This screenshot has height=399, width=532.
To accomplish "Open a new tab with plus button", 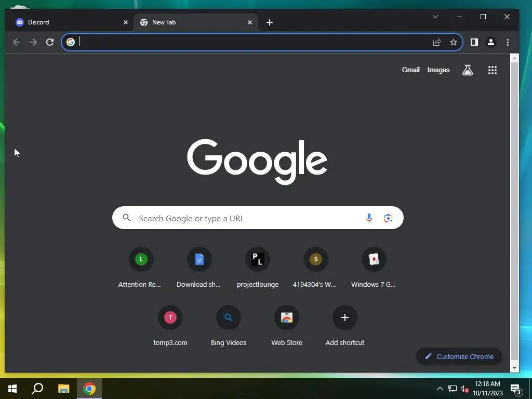I will [270, 22].
